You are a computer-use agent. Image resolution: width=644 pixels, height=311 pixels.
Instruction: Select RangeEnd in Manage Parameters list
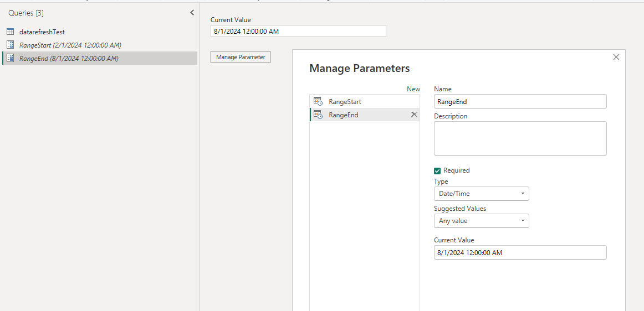click(x=365, y=115)
